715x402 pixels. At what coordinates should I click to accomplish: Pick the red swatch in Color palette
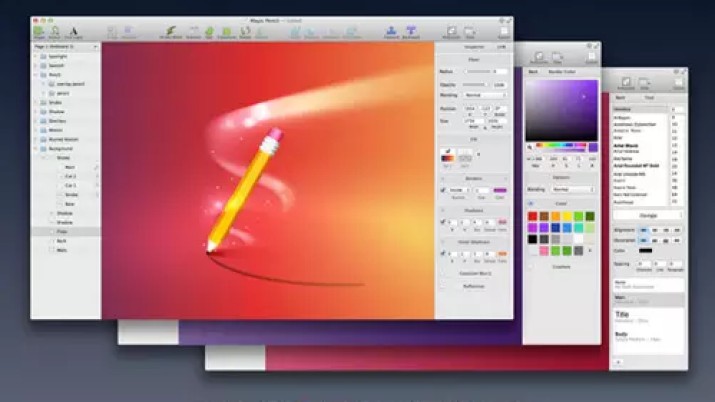[531, 216]
